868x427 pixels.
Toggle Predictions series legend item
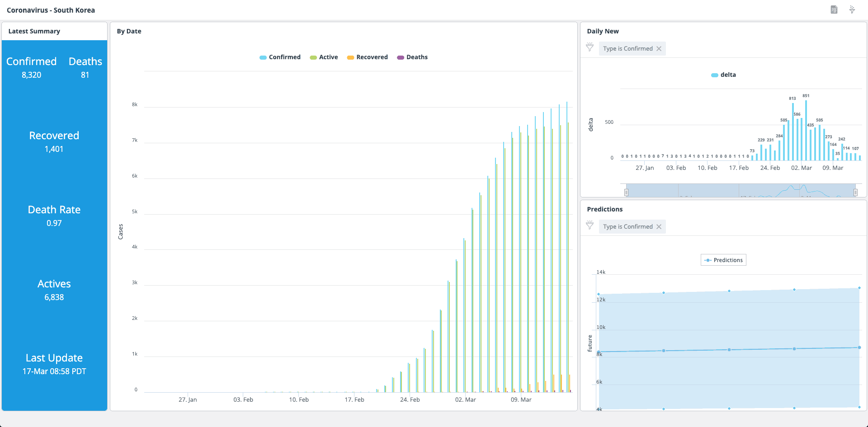coord(723,260)
